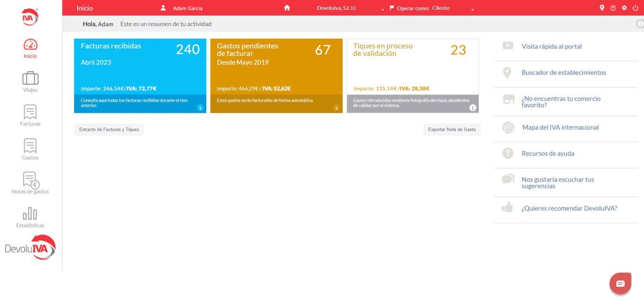
Task: Open Mapa del IVA internacional
Action: [x=560, y=127]
